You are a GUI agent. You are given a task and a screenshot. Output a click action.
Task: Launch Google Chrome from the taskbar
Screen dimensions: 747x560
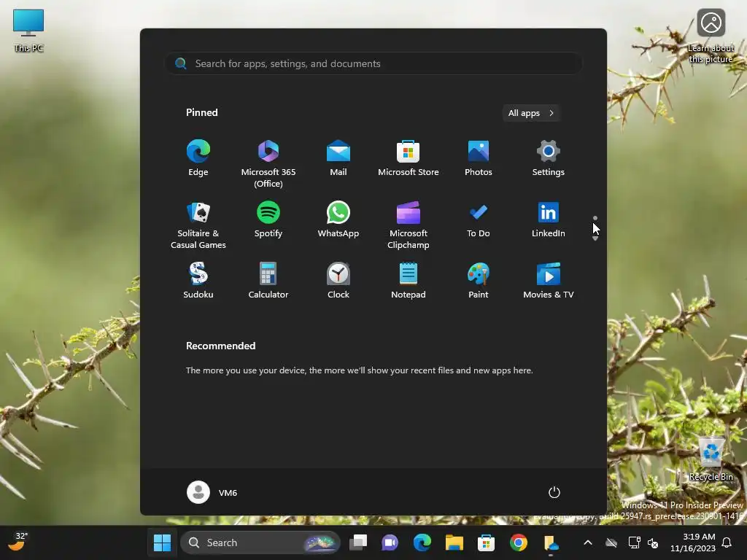click(x=519, y=542)
